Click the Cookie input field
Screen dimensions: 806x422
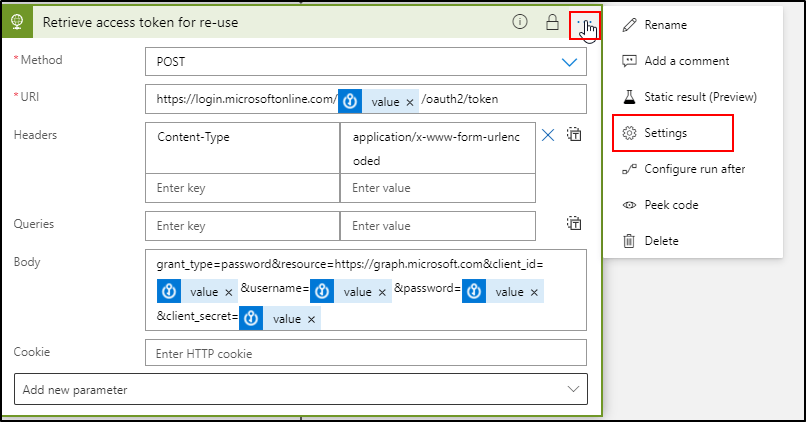(365, 354)
